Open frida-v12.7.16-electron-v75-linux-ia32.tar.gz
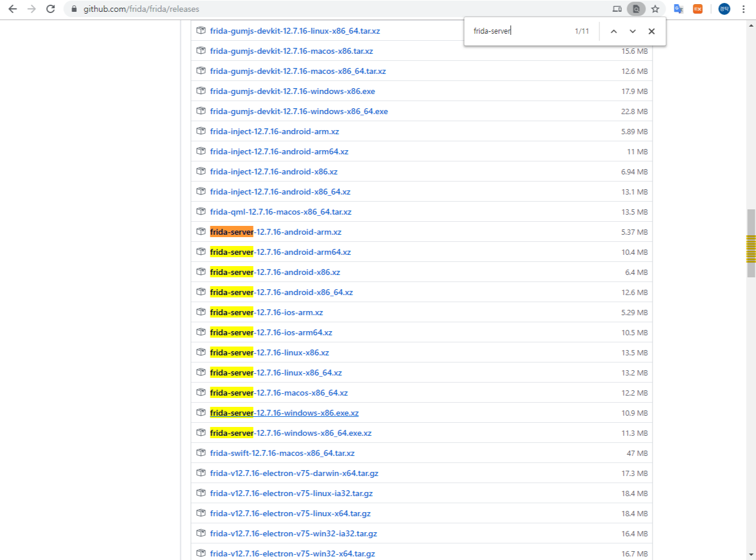The height and width of the screenshot is (560, 756). pyautogui.click(x=291, y=493)
